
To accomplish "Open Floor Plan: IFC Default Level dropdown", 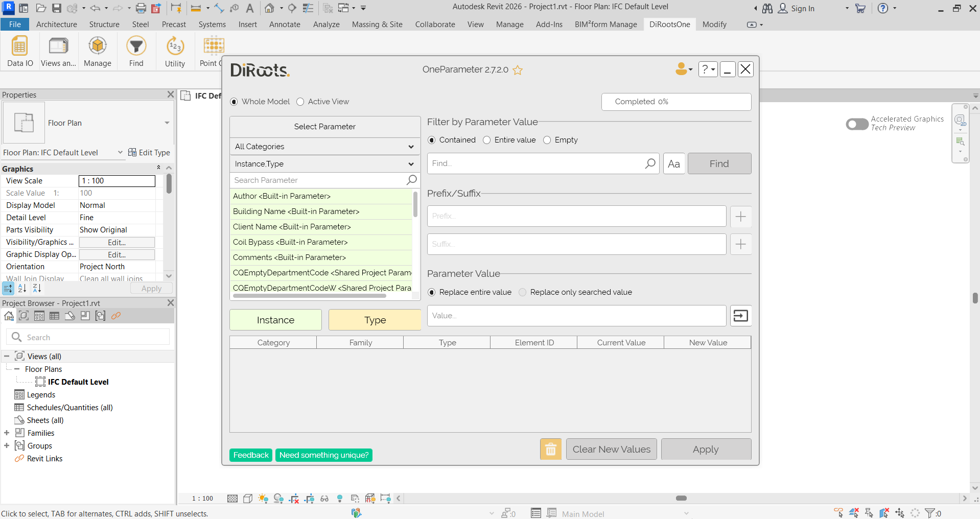I will point(120,152).
